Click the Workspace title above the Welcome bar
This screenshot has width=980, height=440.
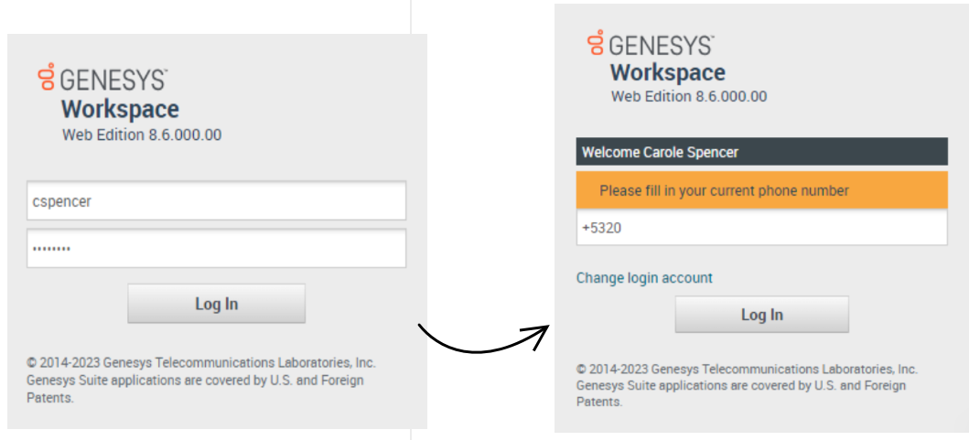[x=668, y=72]
